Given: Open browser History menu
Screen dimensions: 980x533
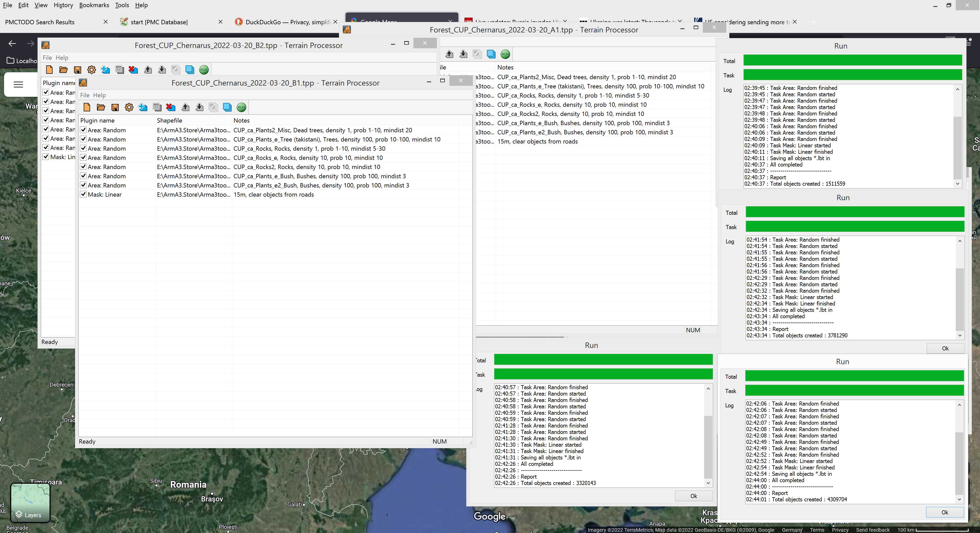Looking at the screenshot, I should [x=63, y=5].
